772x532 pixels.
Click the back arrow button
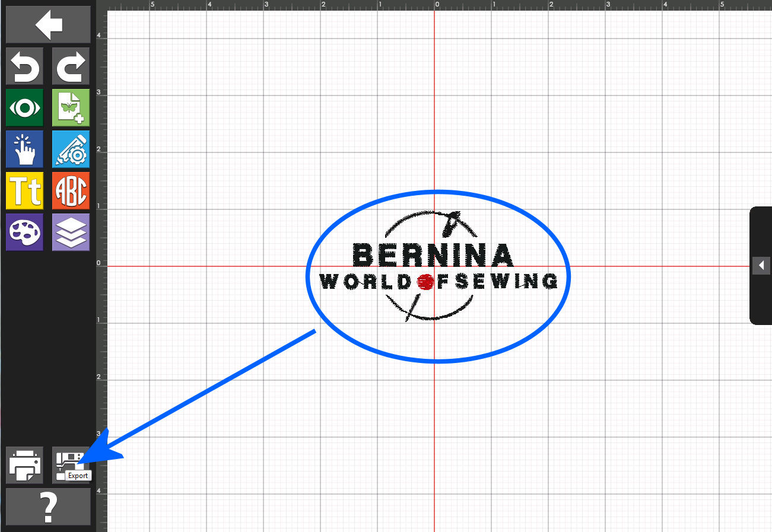point(48,24)
